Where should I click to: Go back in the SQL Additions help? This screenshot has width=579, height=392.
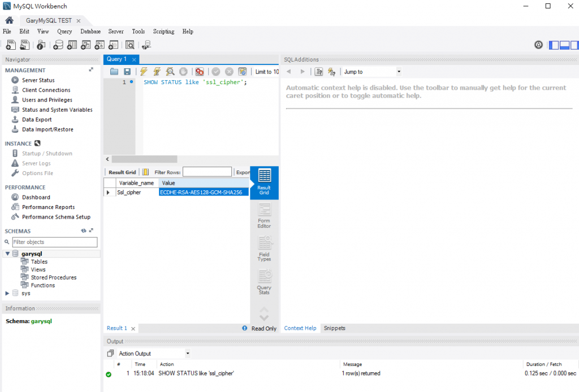(289, 72)
